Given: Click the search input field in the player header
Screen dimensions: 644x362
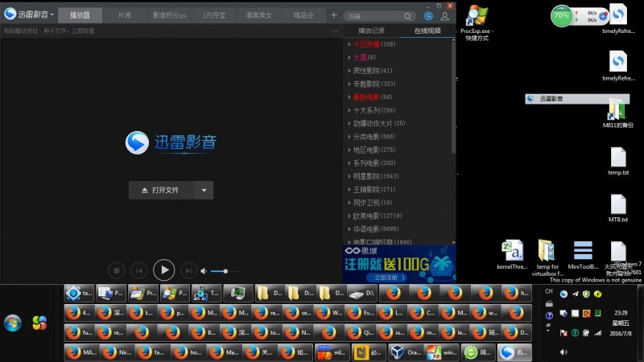Looking at the screenshot, I should [x=374, y=16].
